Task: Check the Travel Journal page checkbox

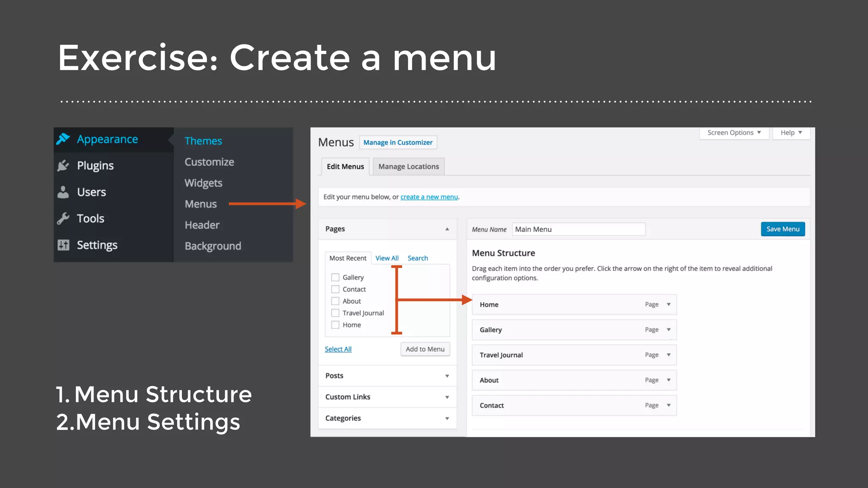Action: pyautogui.click(x=335, y=313)
